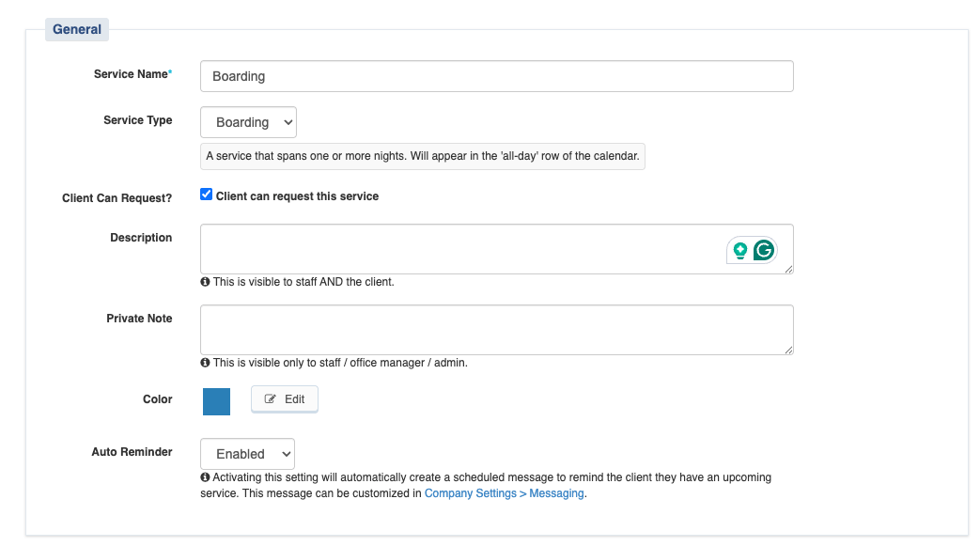Screen dimensions: 980x546
Task: Click info icon beside staff-only visibility note
Action: (x=205, y=362)
